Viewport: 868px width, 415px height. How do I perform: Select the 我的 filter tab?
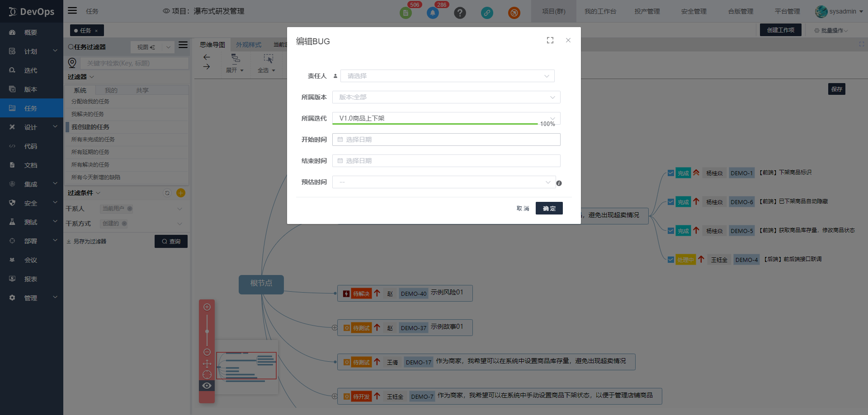coord(111,90)
